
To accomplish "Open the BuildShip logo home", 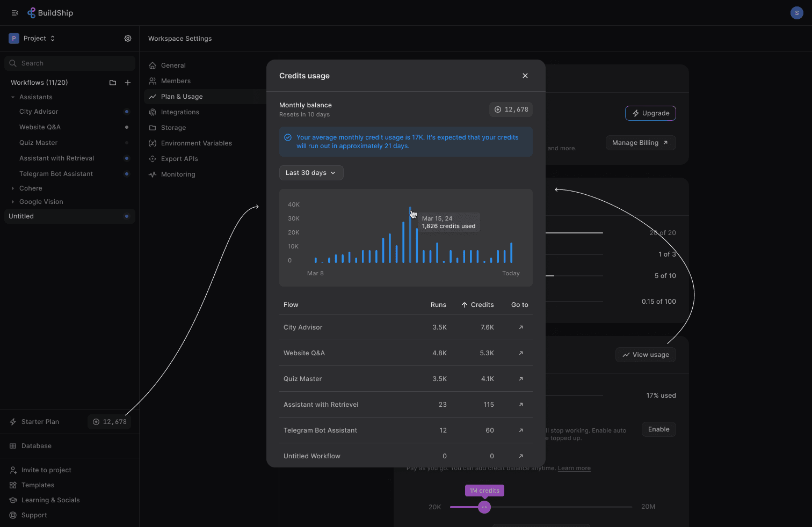I will (x=50, y=13).
